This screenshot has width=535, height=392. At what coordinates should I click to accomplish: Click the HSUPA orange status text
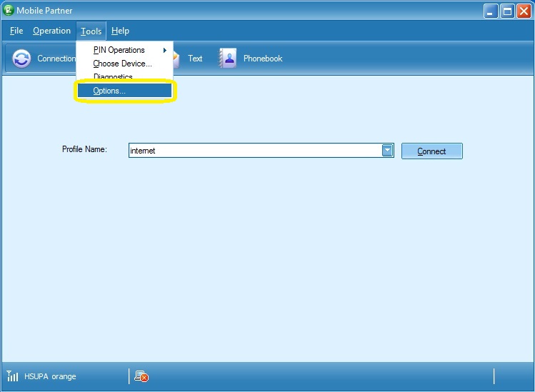(x=50, y=376)
